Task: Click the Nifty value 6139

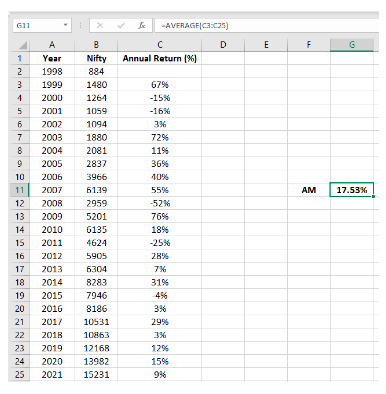Action: coord(96,190)
